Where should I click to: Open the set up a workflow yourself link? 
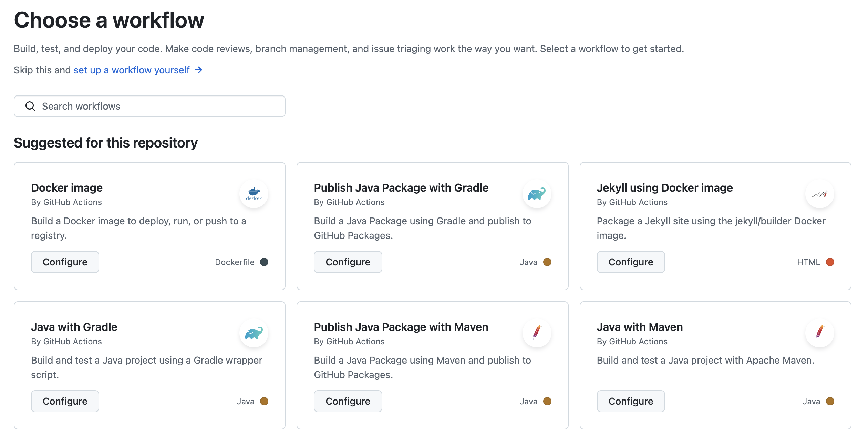pyautogui.click(x=131, y=70)
